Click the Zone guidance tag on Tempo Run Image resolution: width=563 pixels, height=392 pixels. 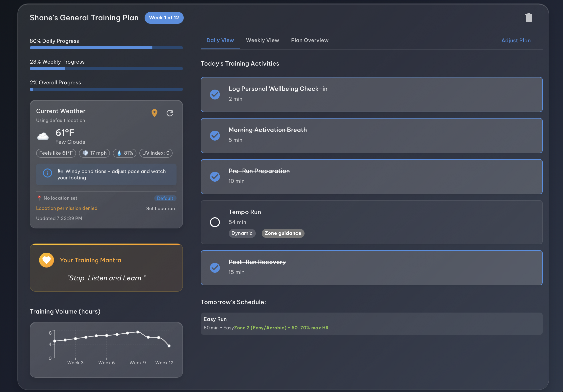[283, 233]
